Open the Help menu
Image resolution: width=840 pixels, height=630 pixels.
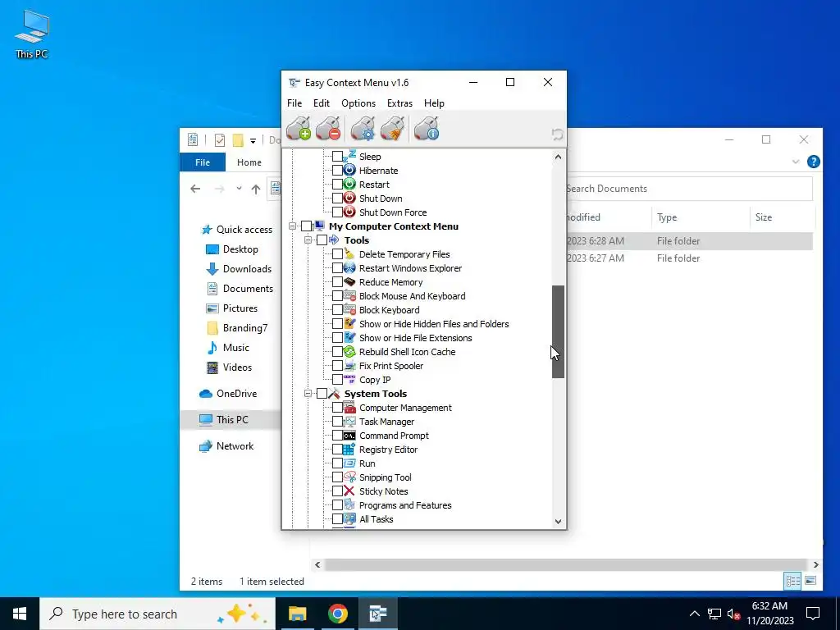click(x=434, y=103)
